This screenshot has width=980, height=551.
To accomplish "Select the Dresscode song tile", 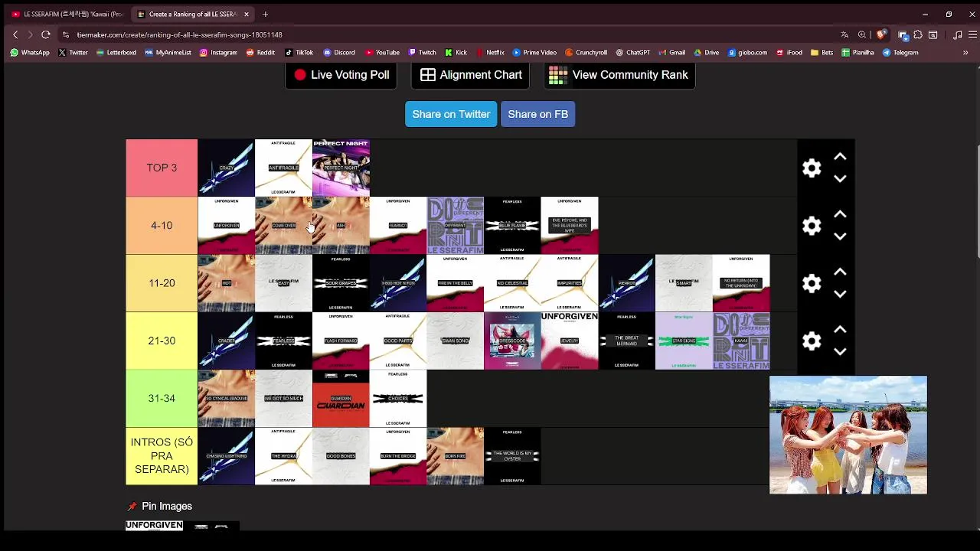I will 512,341.
